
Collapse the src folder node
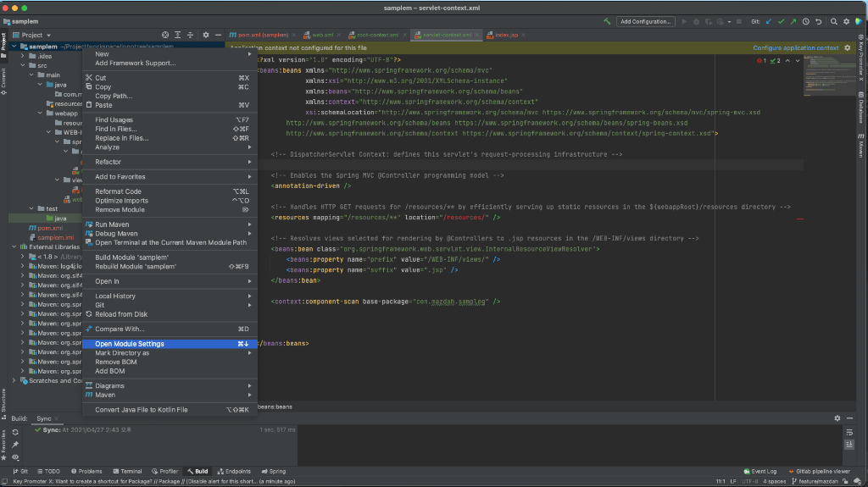[23, 65]
